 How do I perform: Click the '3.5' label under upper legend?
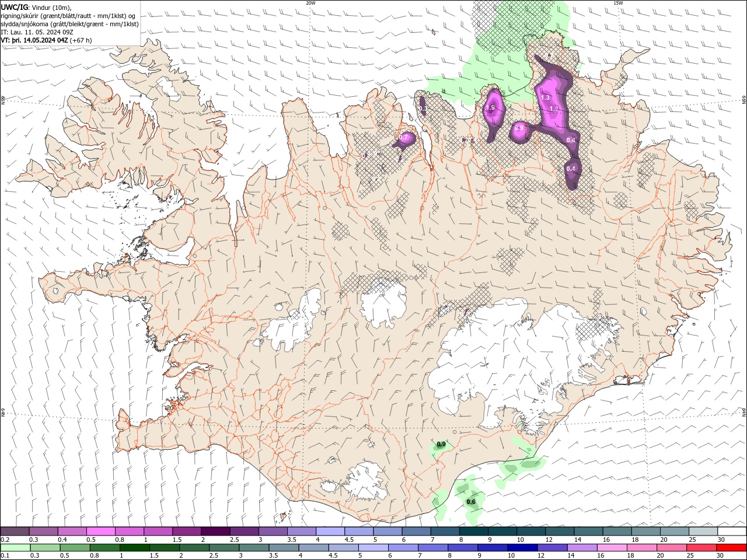coord(291,540)
